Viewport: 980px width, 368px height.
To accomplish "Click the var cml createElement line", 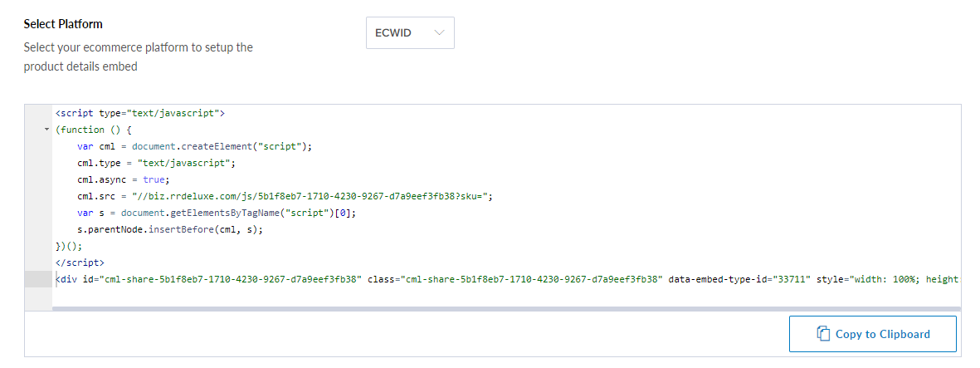I will 194,147.
